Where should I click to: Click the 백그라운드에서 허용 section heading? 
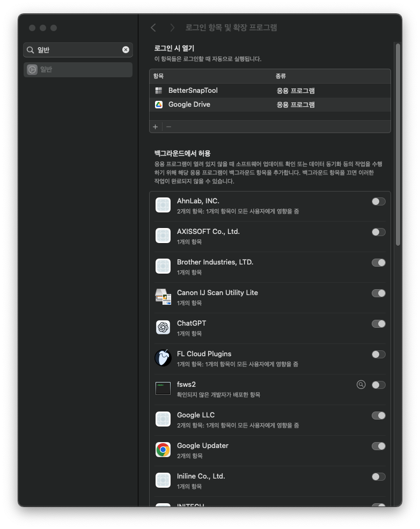(x=182, y=153)
